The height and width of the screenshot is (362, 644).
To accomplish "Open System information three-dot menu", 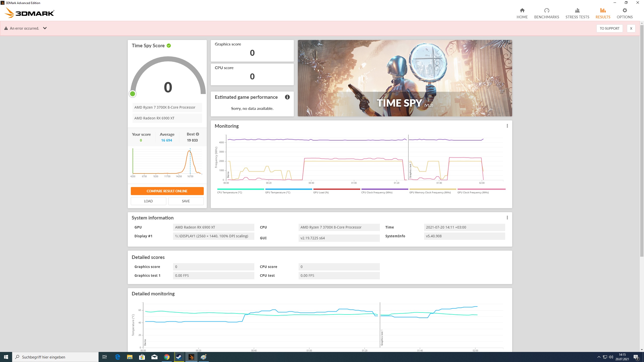I will (507, 217).
